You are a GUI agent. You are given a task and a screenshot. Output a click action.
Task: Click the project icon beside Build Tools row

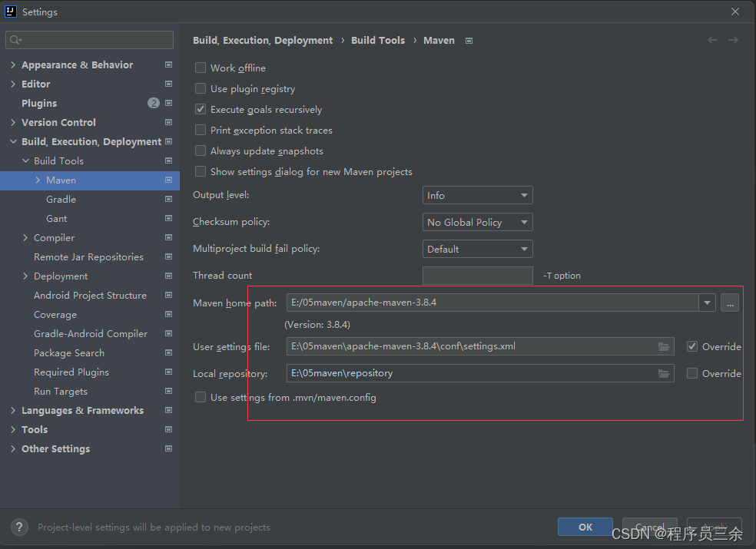coord(169,160)
